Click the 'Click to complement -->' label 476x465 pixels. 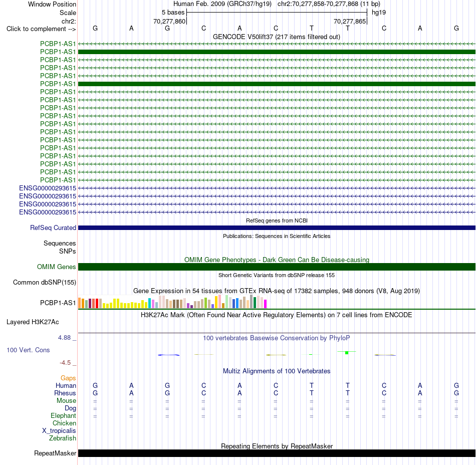tap(41, 29)
